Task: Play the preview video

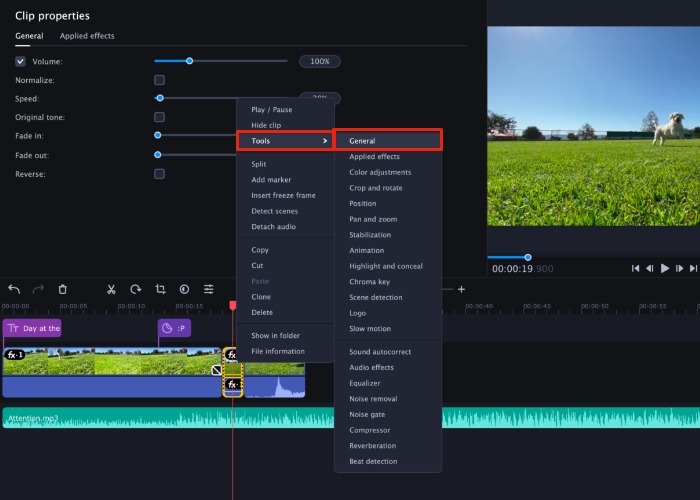Action: point(665,268)
